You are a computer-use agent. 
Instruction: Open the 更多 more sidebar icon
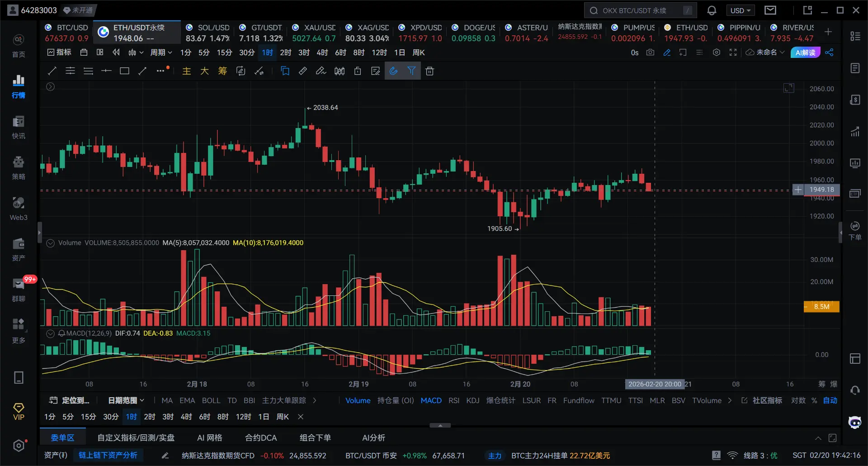coord(19,331)
